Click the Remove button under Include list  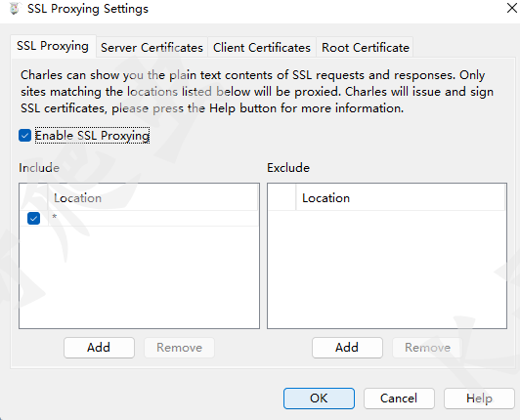tap(179, 348)
